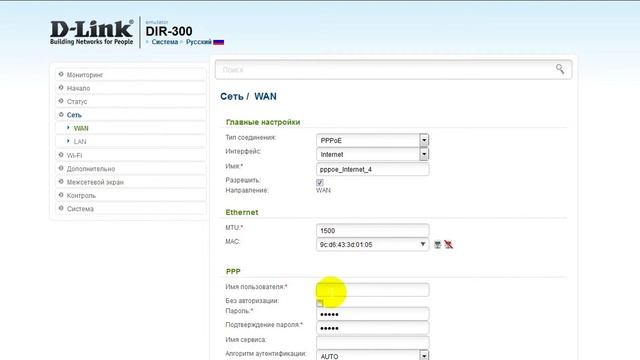Click the Ethernet section heading
This screenshot has width=640, height=360.
(x=242, y=212)
